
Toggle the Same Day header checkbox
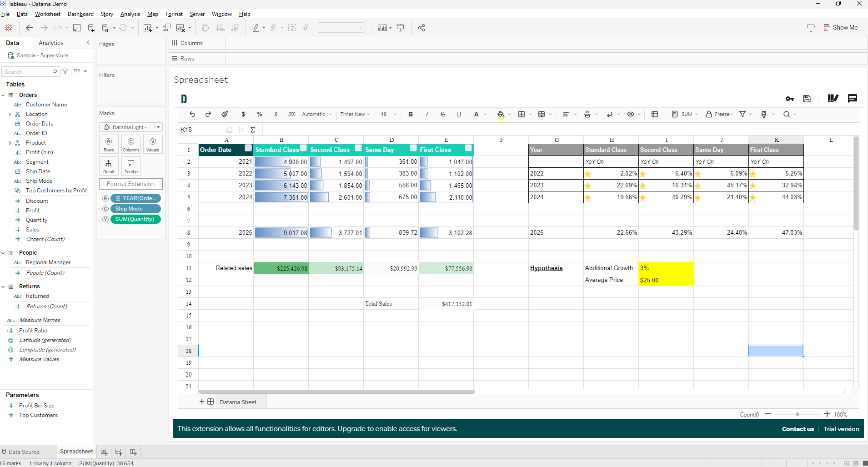413,148
